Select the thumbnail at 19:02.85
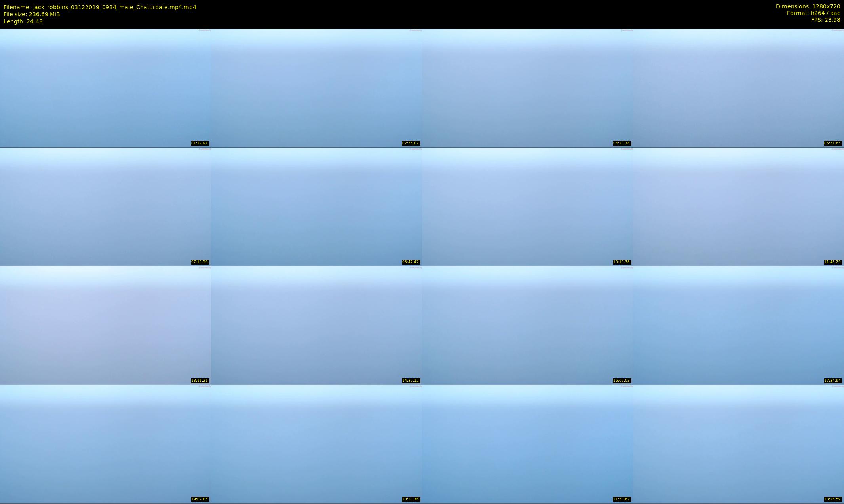This screenshot has width=844, height=504. [105, 444]
